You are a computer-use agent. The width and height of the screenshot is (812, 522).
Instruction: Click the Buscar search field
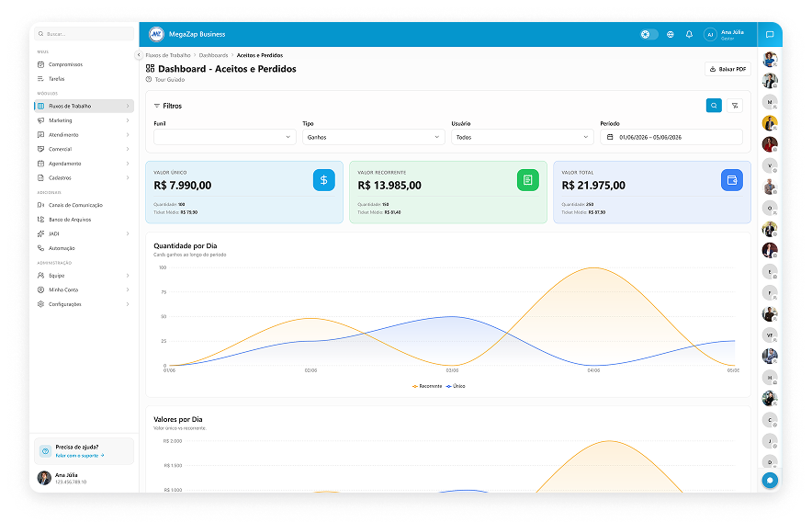(84, 34)
